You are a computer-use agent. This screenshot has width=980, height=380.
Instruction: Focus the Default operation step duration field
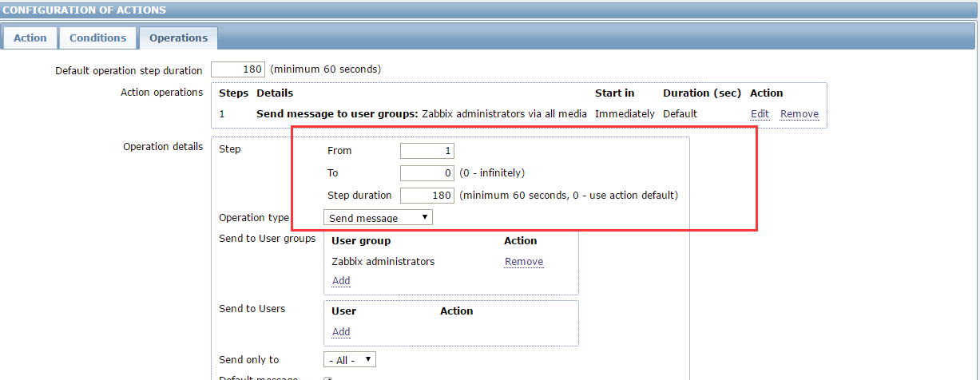[238, 69]
